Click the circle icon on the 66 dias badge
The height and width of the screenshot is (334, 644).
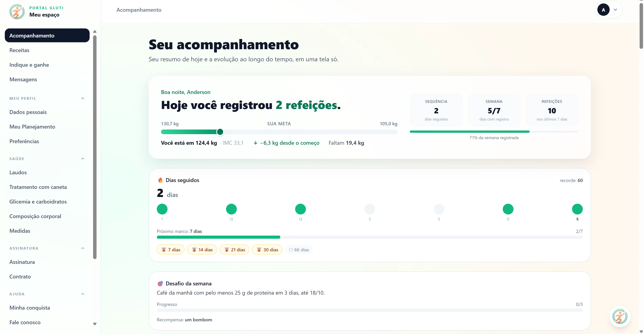click(291, 250)
